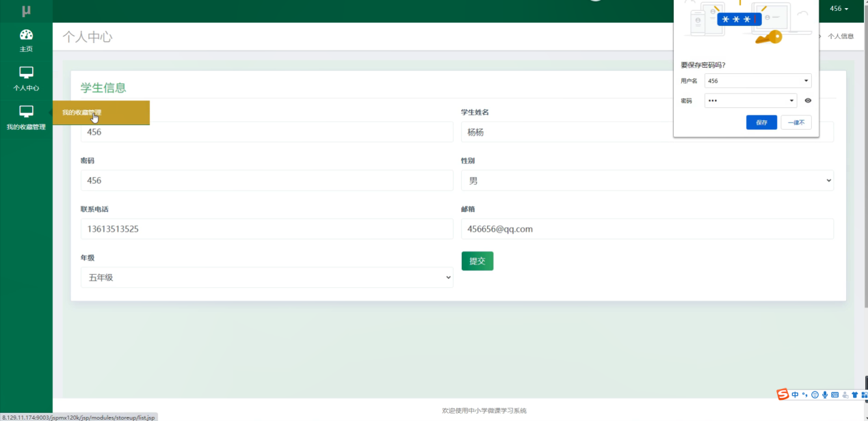Image resolution: width=868 pixels, height=421 pixels.
Task: Submit form with 提交 button
Action: pyautogui.click(x=477, y=261)
